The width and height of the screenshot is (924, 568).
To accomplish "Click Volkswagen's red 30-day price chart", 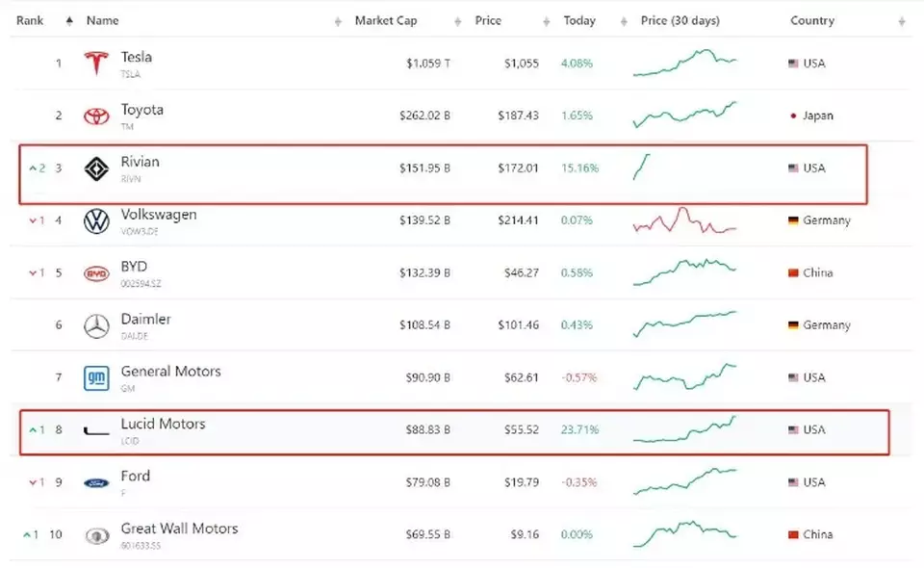I will pyautogui.click(x=684, y=220).
